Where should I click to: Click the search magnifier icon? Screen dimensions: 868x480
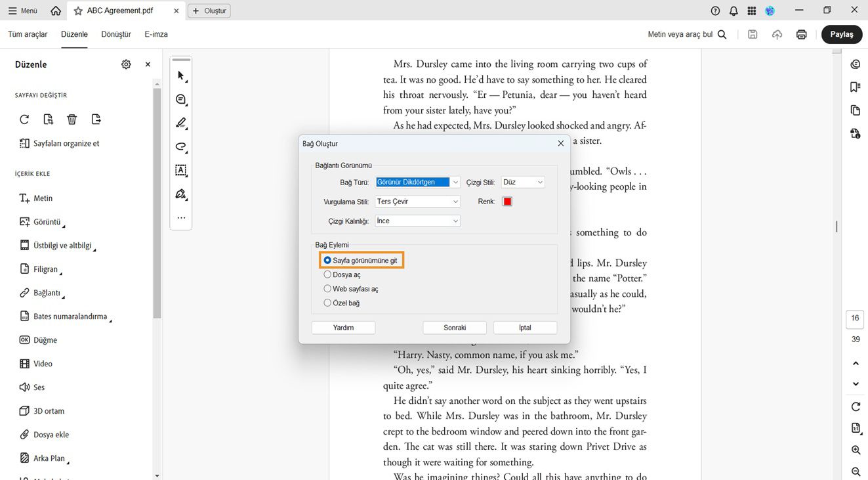[722, 35]
